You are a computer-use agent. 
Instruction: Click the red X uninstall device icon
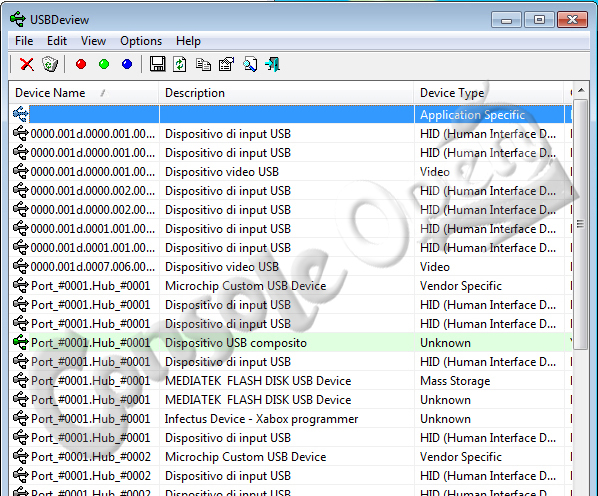(27, 64)
